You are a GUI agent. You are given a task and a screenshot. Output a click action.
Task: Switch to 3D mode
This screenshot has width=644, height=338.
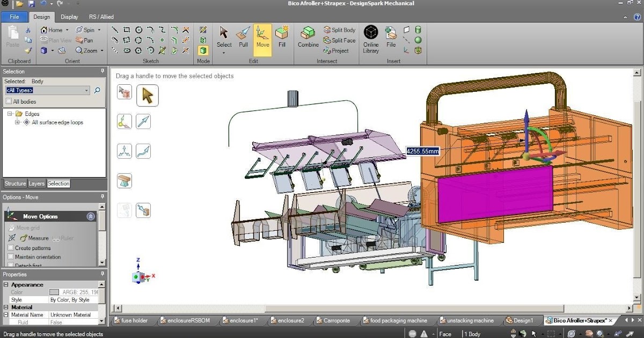(x=203, y=50)
